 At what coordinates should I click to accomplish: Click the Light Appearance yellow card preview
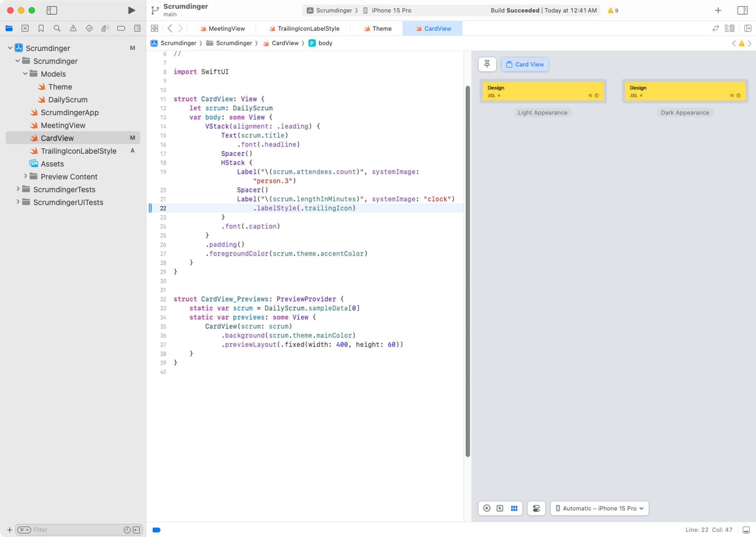(x=543, y=91)
